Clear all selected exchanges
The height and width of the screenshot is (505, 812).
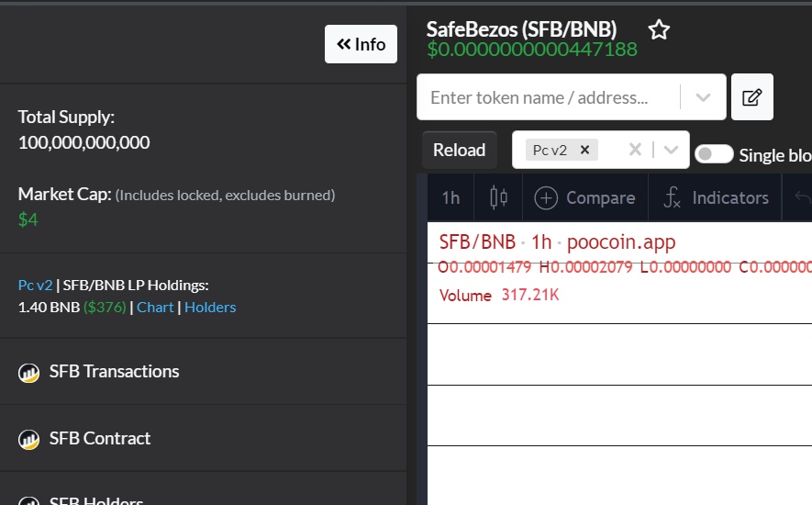click(635, 150)
